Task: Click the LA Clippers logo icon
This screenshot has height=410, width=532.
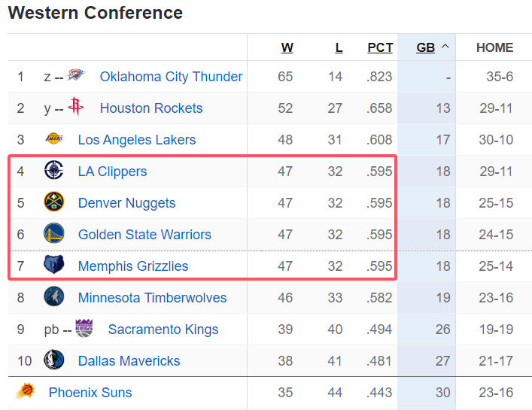Action: [x=54, y=171]
